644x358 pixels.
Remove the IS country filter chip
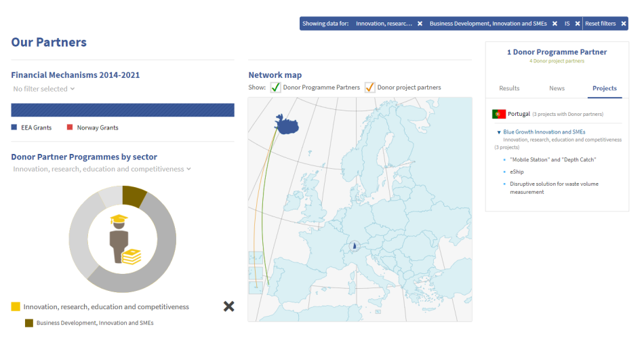(578, 24)
